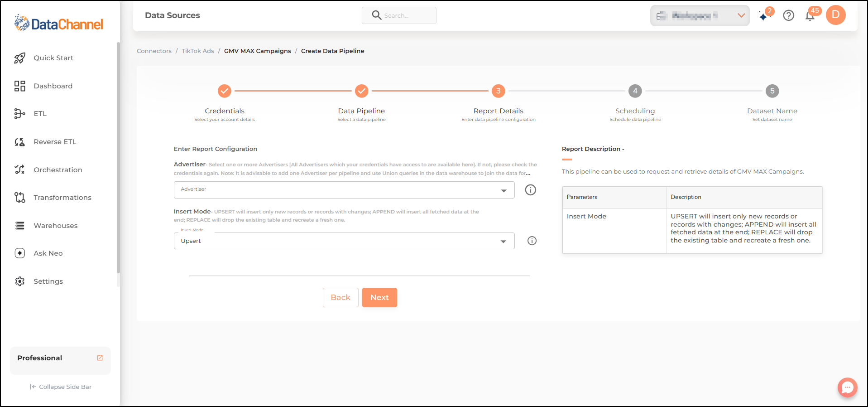Click the search magnifier icon
868x407 pixels.
[376, 15]
